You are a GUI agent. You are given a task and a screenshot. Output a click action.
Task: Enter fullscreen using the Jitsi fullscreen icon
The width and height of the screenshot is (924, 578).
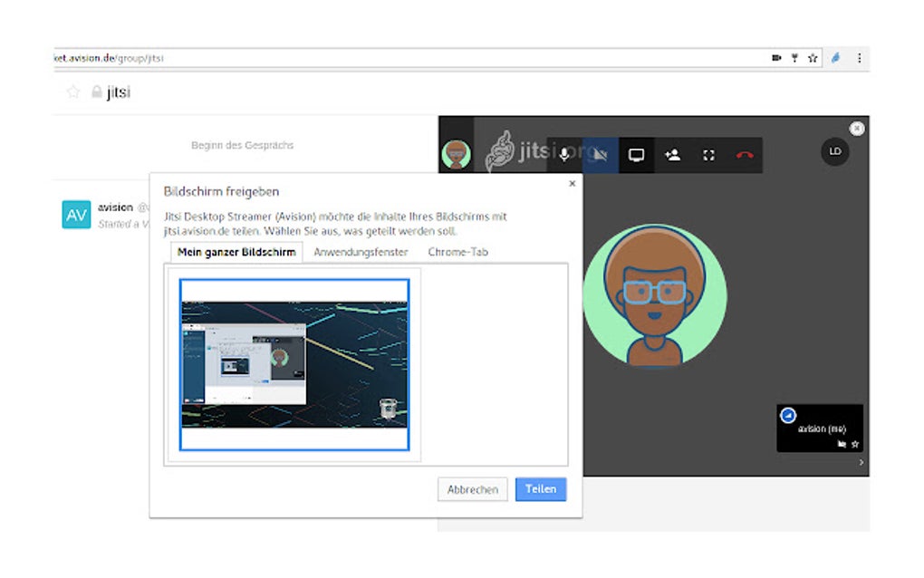click(x=707, y=154)
